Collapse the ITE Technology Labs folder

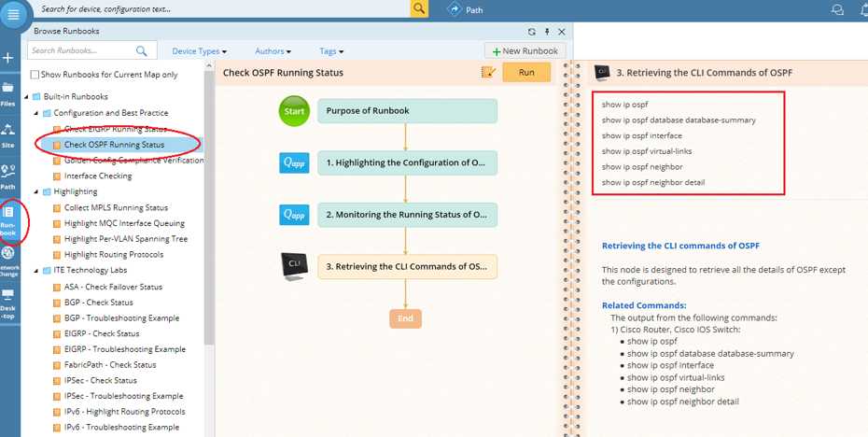point(36,270)
